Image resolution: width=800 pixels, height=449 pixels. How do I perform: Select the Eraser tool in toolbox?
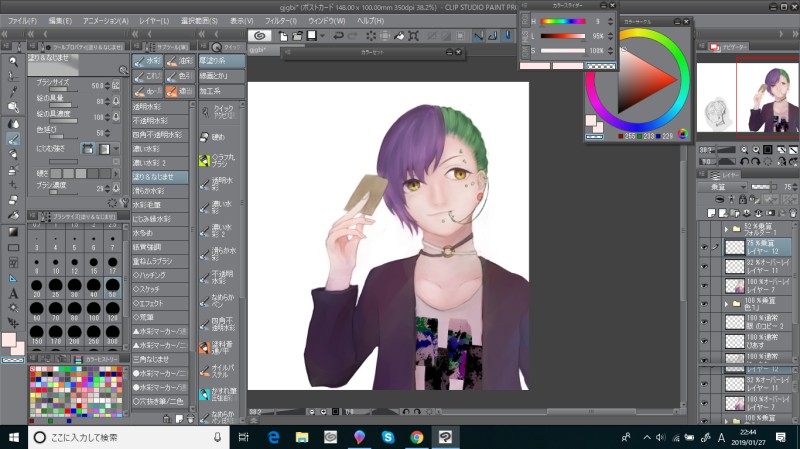pos(13,199)
